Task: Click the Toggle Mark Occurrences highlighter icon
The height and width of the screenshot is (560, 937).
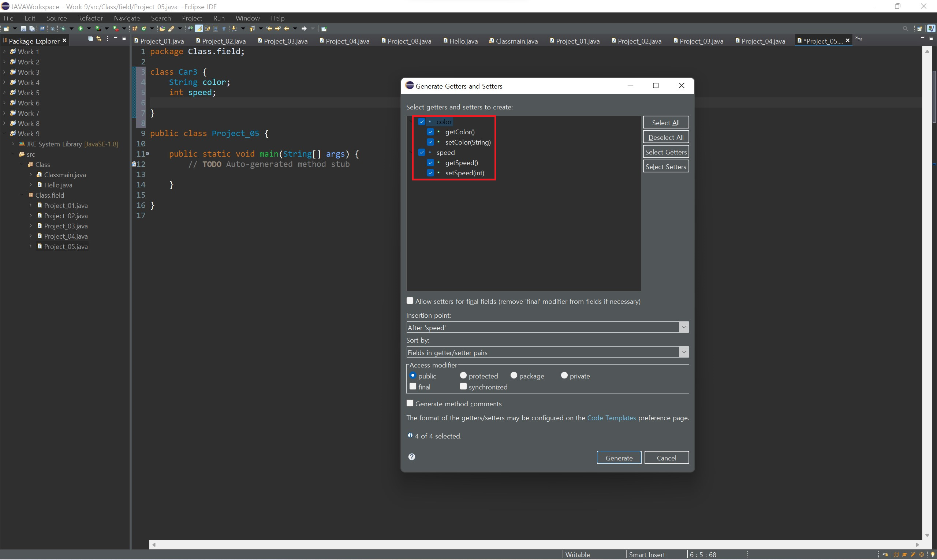Action: pos(198,29)
